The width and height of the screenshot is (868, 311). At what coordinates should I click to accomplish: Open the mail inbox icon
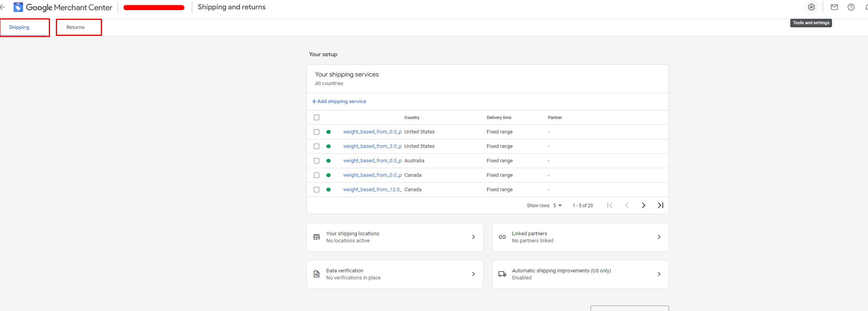[x=834, y=7]
